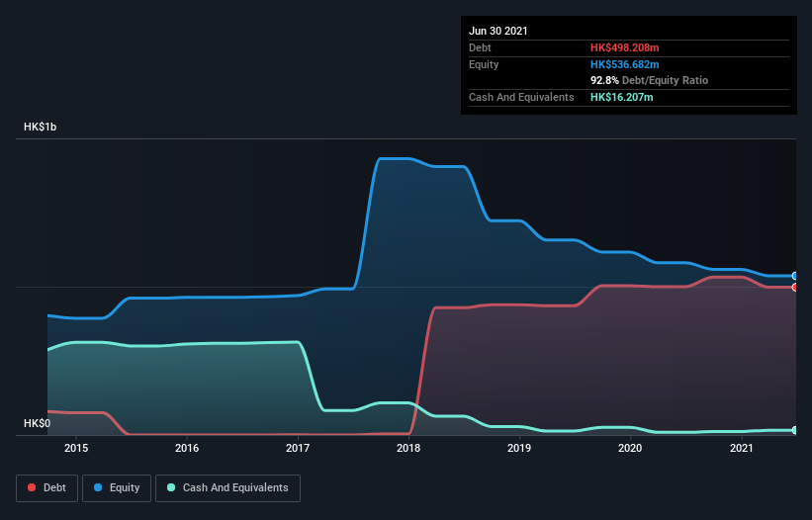Click the 2018 x-axis label
Screen dimensions: 812x520
click(408, 448)
